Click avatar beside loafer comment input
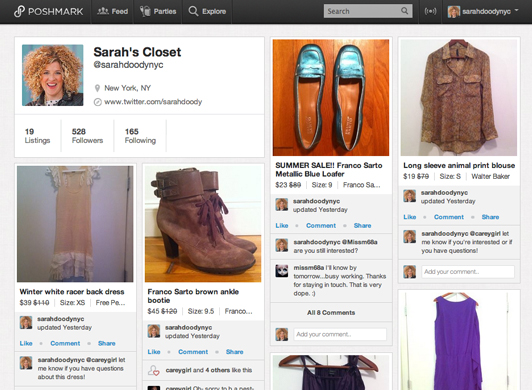This screenshot has width=532, height=390. (x=282, y=334)
